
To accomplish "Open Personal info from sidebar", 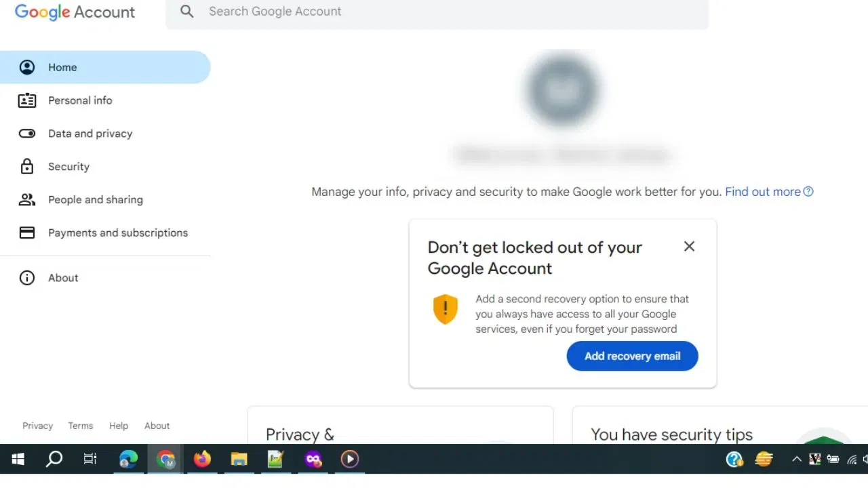I will coord(105,100).
